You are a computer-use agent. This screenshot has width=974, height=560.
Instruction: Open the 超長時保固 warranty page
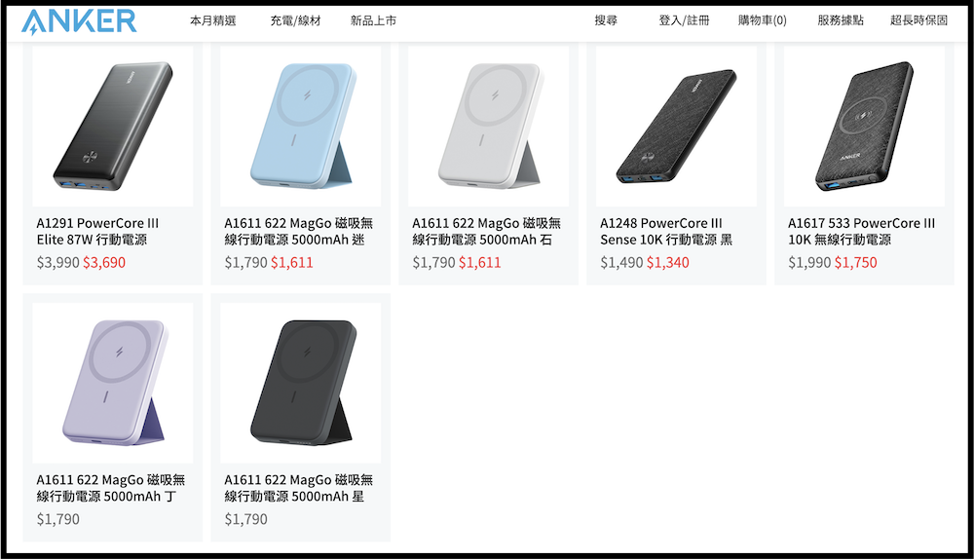[x=918, y=20]
